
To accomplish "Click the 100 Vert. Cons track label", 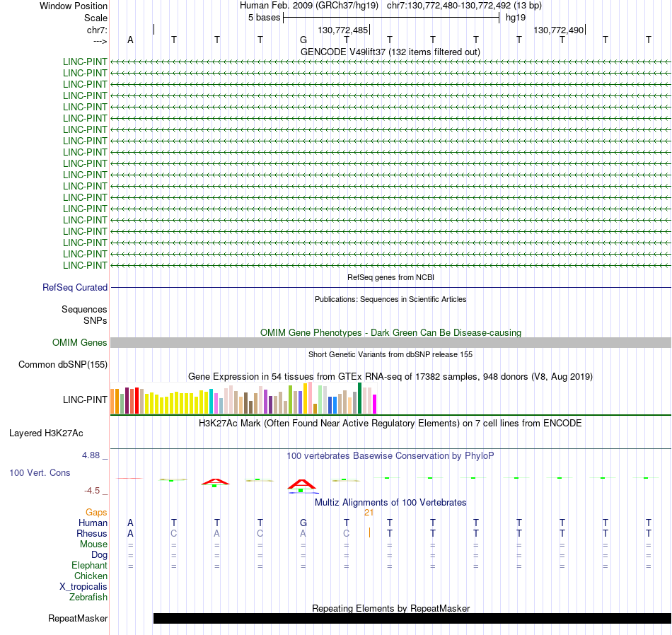I will [x=40, y=472].
